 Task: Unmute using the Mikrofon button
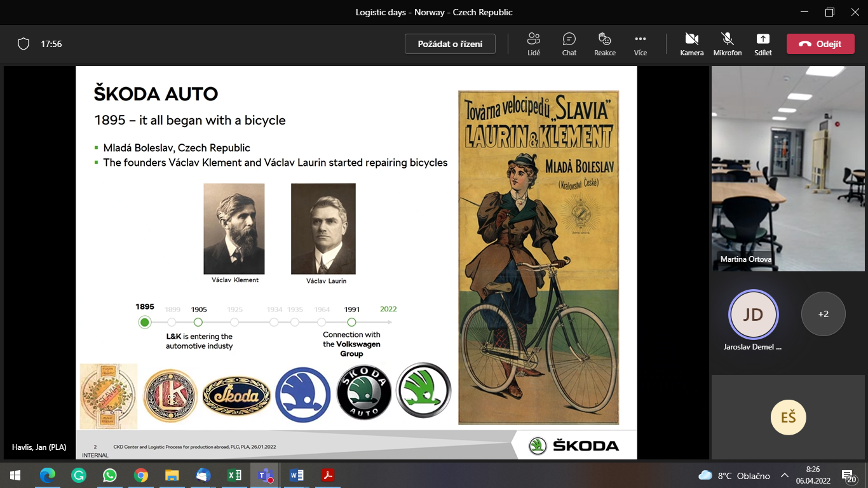(727, 44)
